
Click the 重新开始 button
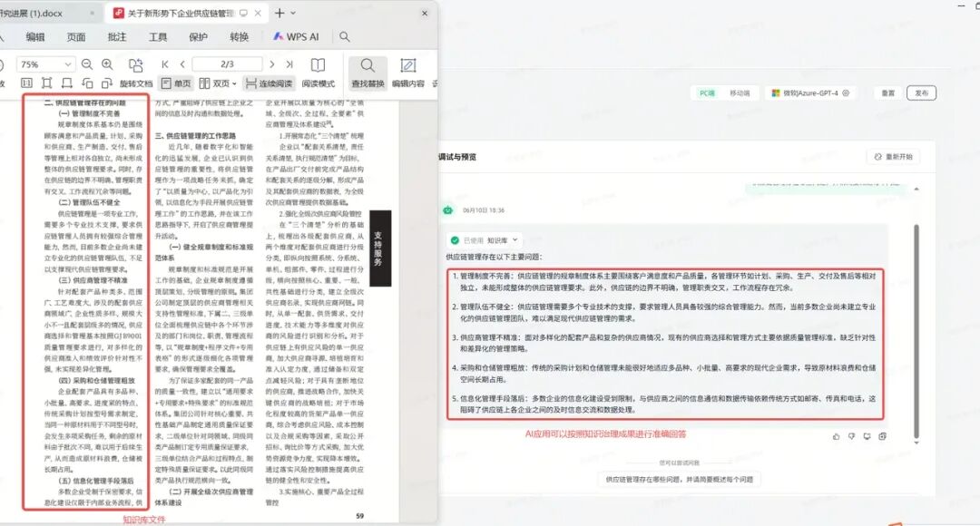click(894, 157)
